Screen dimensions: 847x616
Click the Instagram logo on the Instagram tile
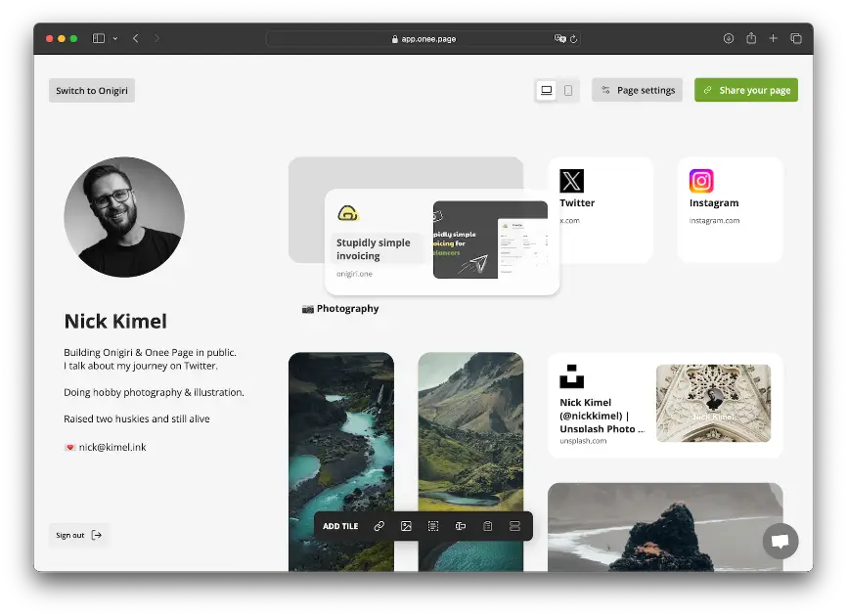[701, 181]
